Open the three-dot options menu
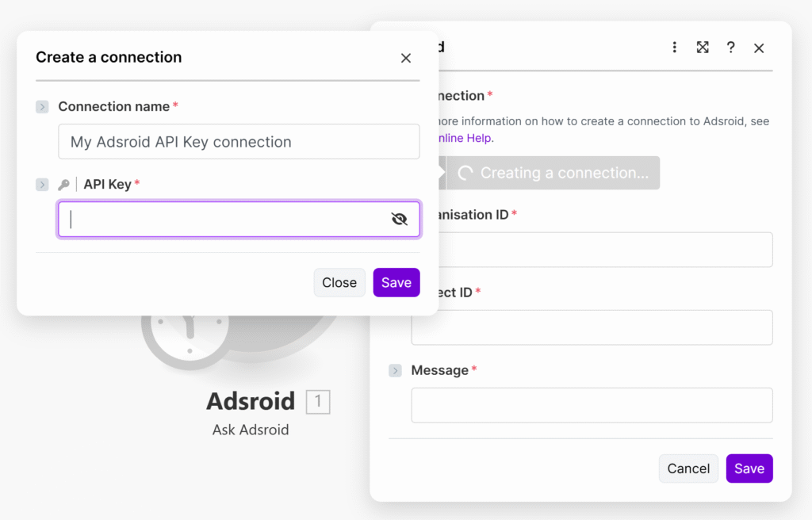 pos(675,48)
